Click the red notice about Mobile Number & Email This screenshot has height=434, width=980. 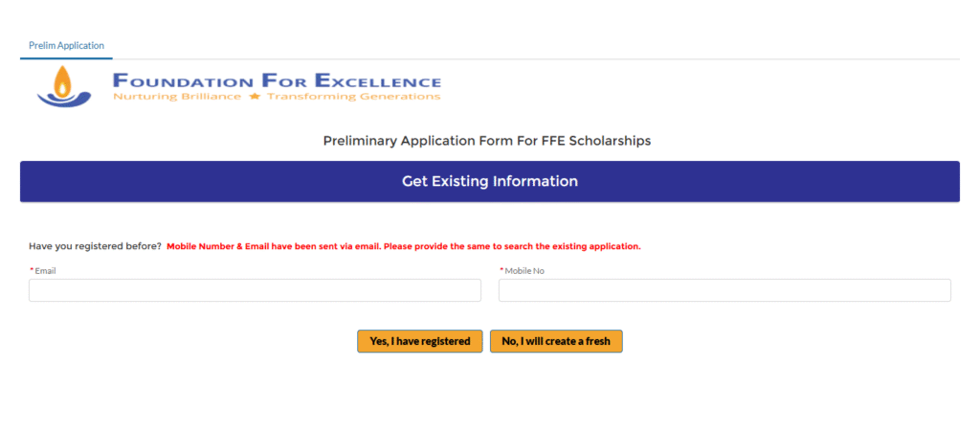point(403,246)
